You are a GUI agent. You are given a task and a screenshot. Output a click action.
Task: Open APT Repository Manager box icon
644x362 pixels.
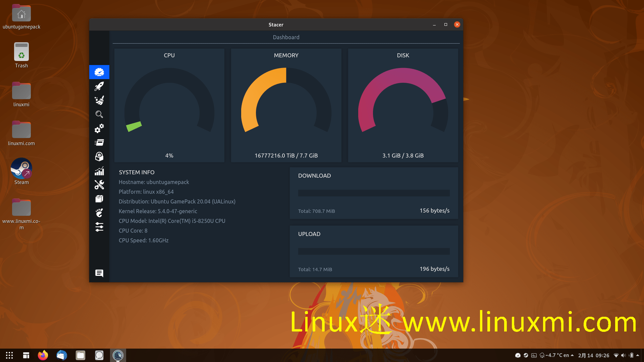(99, 199)
